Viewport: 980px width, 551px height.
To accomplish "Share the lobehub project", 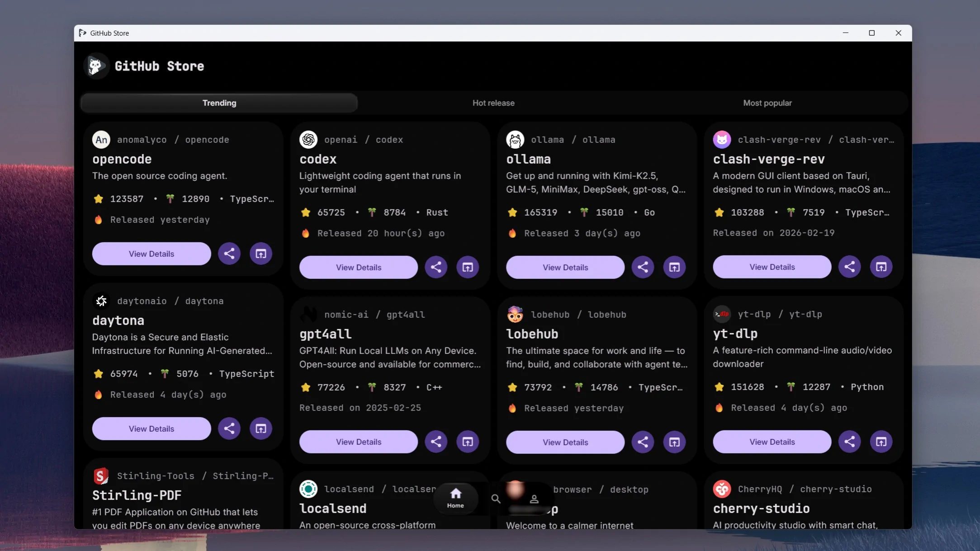I will [x=643, y=442].
